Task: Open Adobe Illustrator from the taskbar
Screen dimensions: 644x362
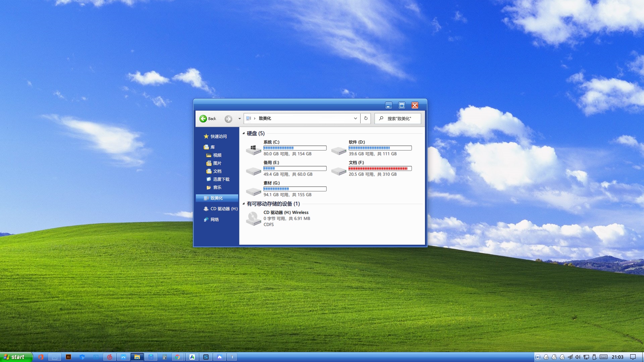Action: pos(68,357)
